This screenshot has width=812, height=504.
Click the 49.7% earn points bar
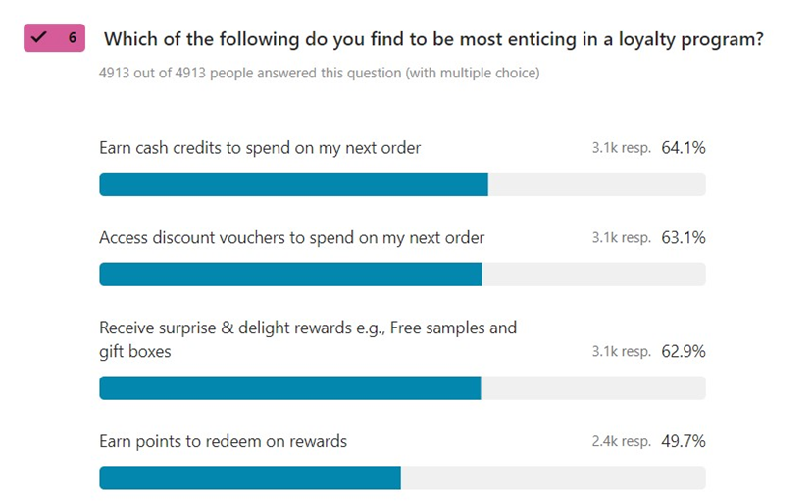pos(402,478)
